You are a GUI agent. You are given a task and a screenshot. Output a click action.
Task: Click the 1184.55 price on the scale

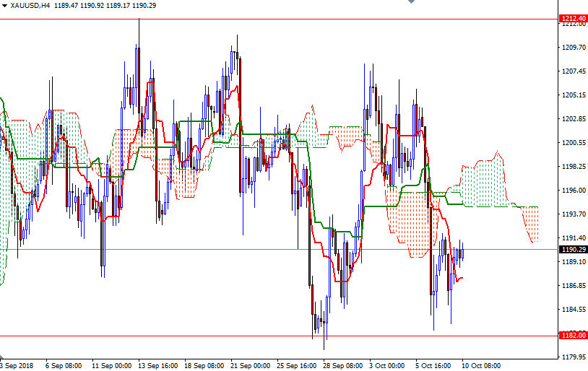click(x=574, y=310)
